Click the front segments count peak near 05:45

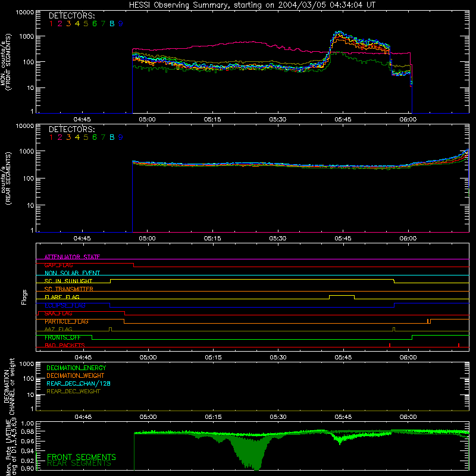click(x=340, y=33)
